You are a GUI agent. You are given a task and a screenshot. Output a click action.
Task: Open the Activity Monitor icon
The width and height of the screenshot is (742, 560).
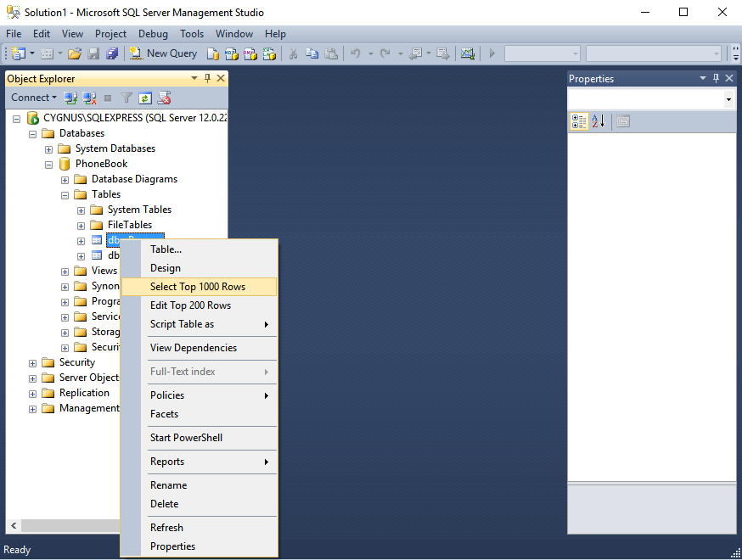tap(468, 53)
